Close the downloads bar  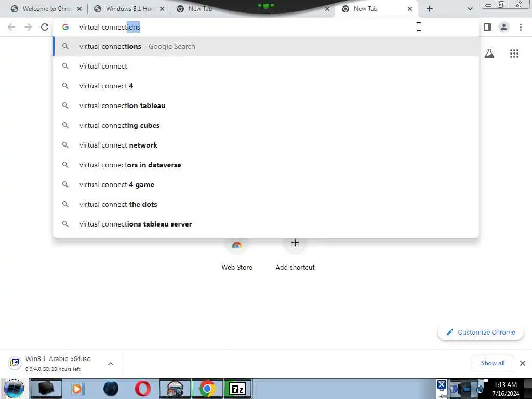point(523,363)
